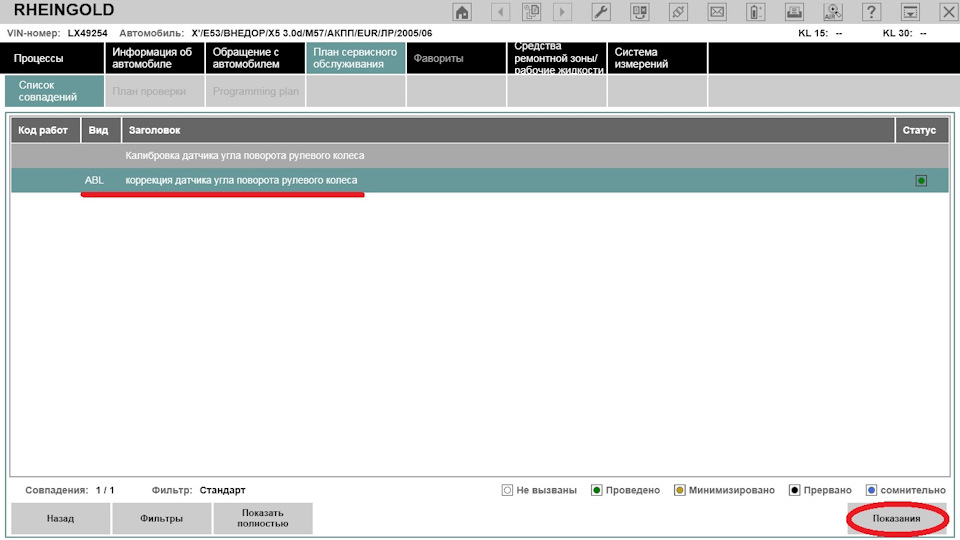960x540 pixels.
Task: Click сомнительно blue legend marker
Action: [x=871, y=490]
